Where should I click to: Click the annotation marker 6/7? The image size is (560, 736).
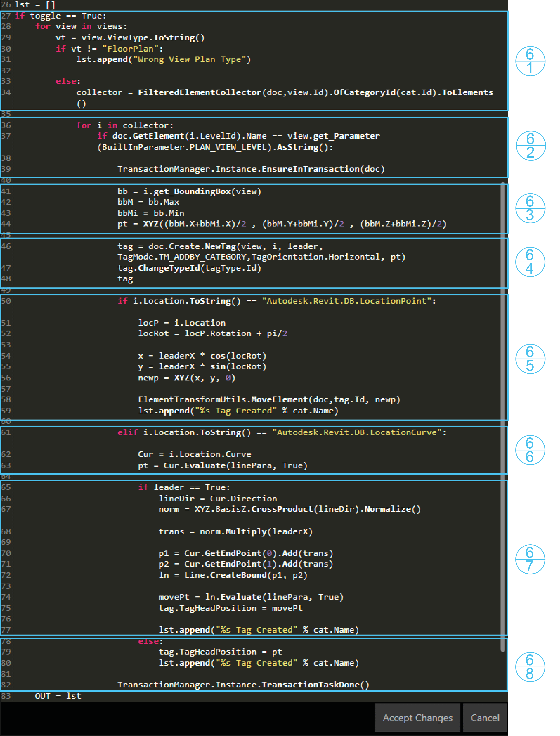530,559
